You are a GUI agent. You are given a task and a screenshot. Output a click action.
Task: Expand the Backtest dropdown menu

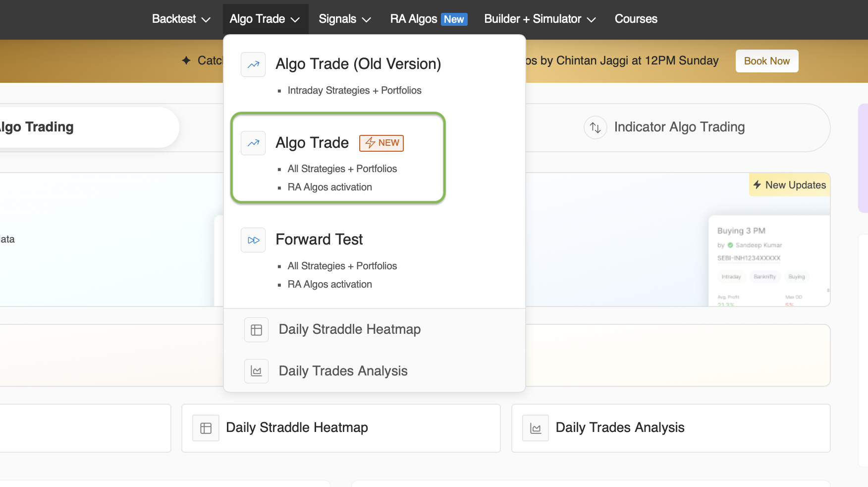click(181, 19)
